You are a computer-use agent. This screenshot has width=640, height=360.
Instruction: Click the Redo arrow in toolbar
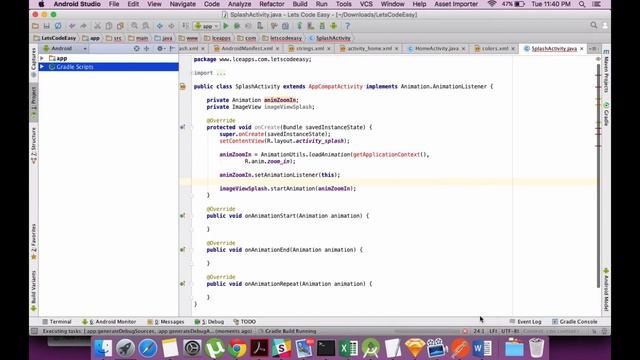pyautogui.click(x=83, y=26)
